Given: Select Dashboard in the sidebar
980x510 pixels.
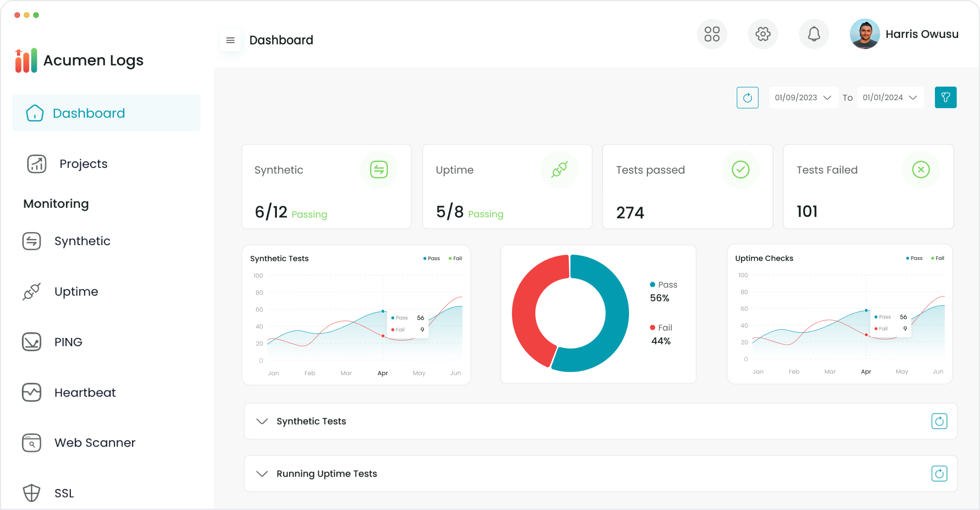Looking at the screenshot, I should tap(106, 113).
